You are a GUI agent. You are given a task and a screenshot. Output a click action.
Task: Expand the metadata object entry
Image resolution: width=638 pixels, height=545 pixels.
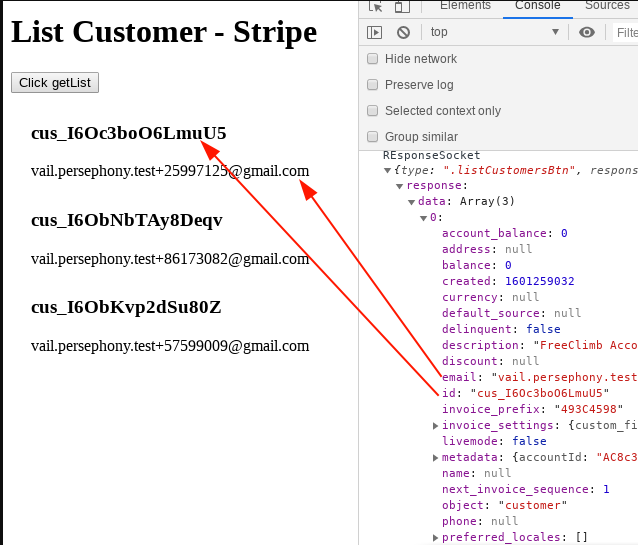tap(435, 457)
